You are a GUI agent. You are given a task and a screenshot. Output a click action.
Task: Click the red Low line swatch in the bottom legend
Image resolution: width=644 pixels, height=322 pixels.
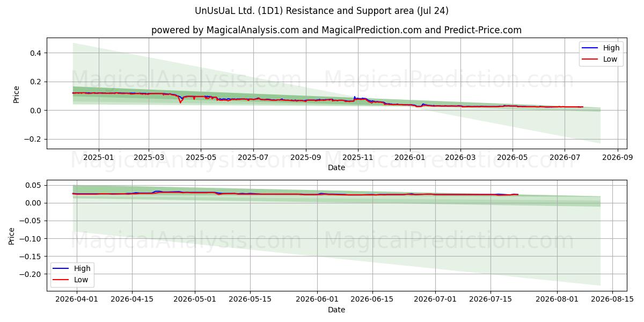pyautogui.click(x=61, y=280)
